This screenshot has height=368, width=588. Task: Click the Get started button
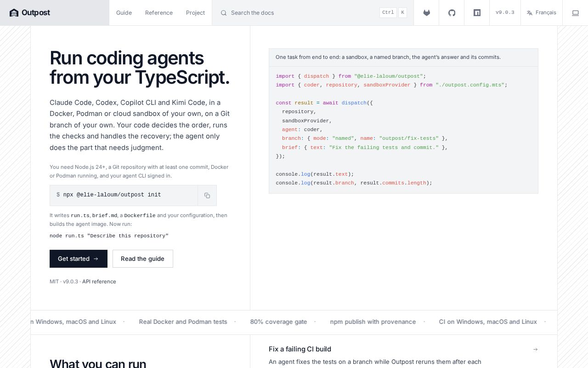(x=79, y=259)
